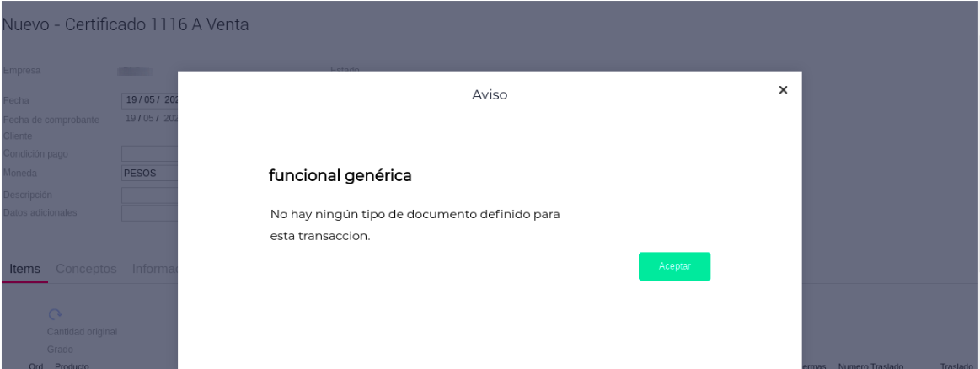This screenshot has width=980, height=369.
Task: Click the Cantidad original label
Action: 82,332
